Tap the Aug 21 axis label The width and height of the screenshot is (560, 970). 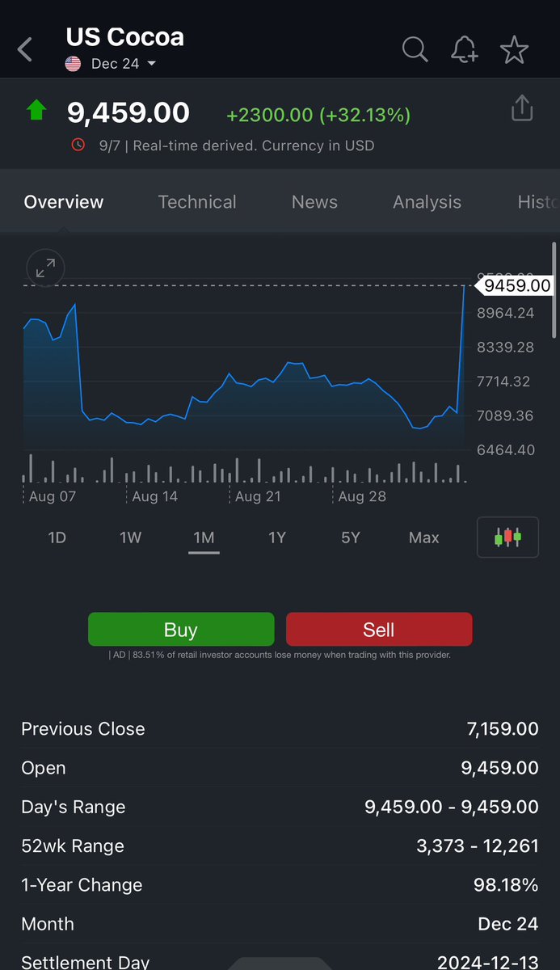click(x=258, y=496)
